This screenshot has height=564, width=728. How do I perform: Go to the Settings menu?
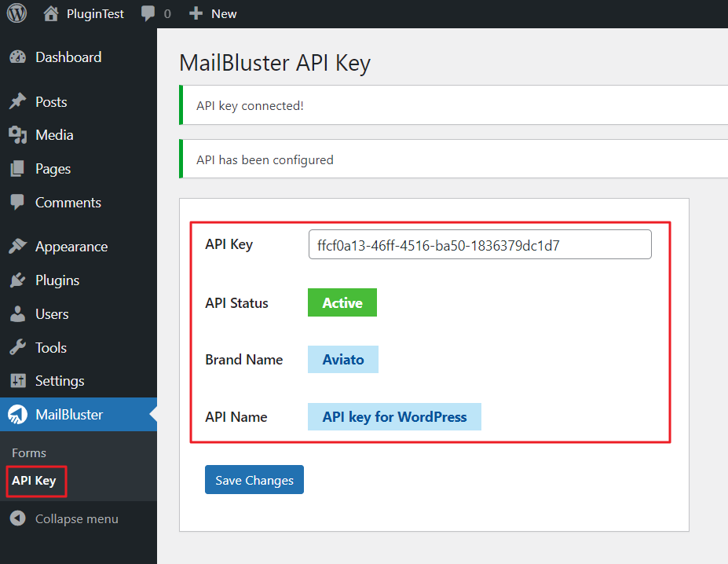[59, 381]
